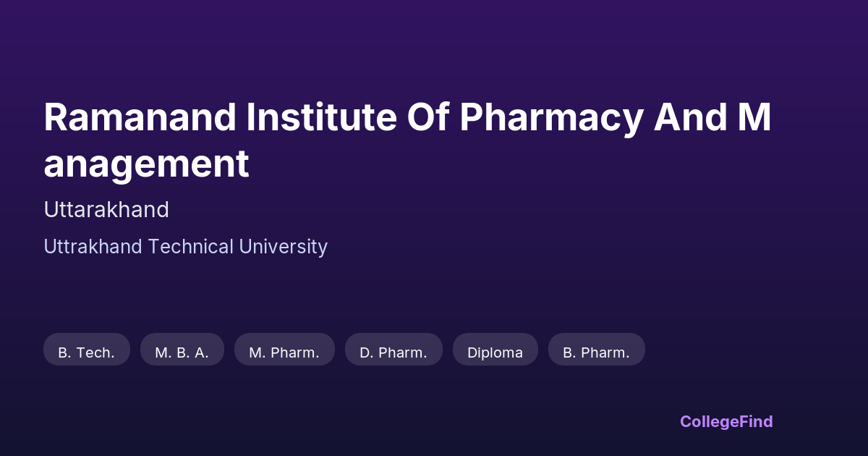Image resolution: width=868 pixels, height=456 pixels.
Task: Pick the B. Pharm. course chip
Action: coord(596,352)
